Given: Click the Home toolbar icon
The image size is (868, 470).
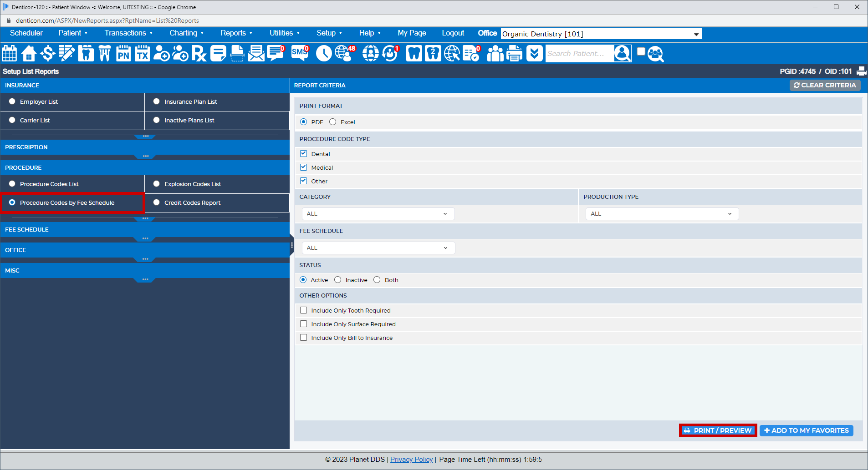Looking at the screenshot, I should point(28,53).
